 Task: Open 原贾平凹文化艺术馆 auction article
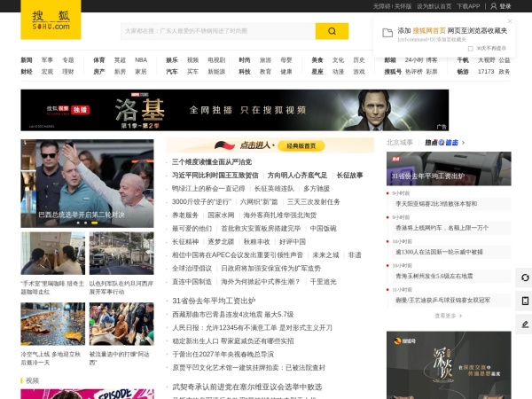pyautogui.click(x=248, y=367)
